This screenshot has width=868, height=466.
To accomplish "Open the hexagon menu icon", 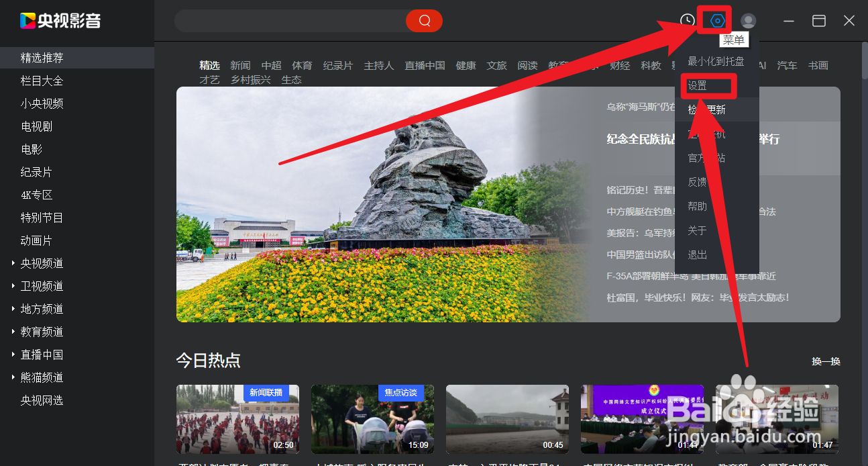I will (717, 21).
